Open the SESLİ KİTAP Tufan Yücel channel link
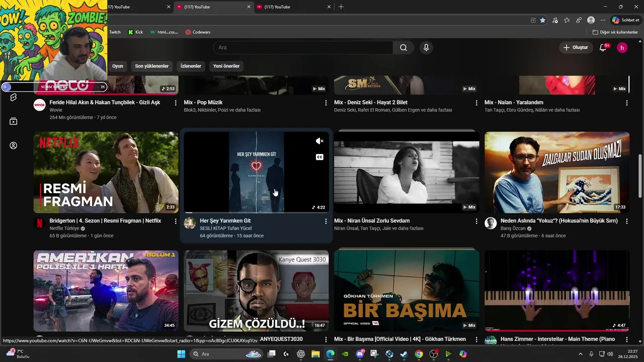The image size is (644, 362). pyautogui.click(x=225, y=228)
